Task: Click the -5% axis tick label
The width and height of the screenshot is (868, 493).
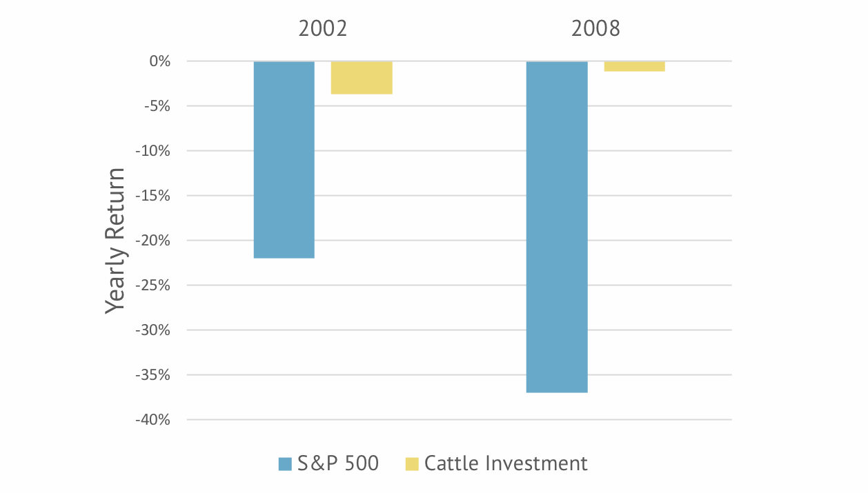Action: tap(156, 106)
